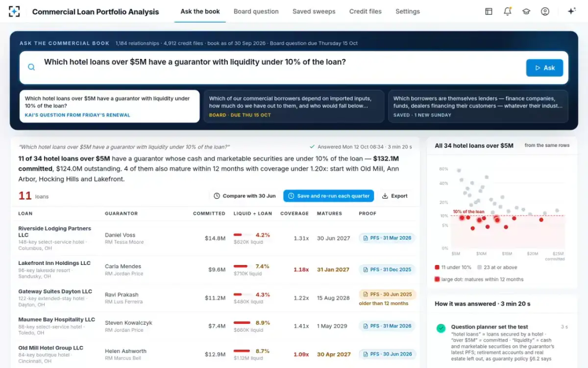Screen dimensions: 588x368
Task: Sort by GUARANTOR column header
Action: (121, 213)
